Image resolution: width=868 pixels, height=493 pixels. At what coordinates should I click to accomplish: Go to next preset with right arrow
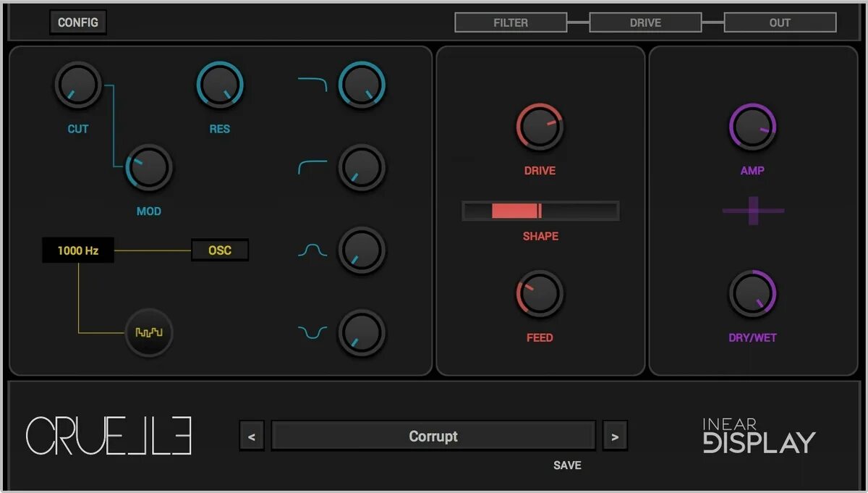(615, 437)
